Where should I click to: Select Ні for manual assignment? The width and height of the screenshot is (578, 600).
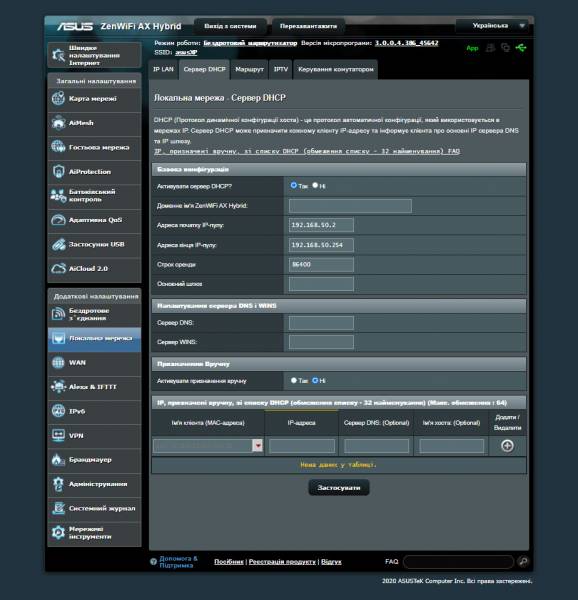315,380
